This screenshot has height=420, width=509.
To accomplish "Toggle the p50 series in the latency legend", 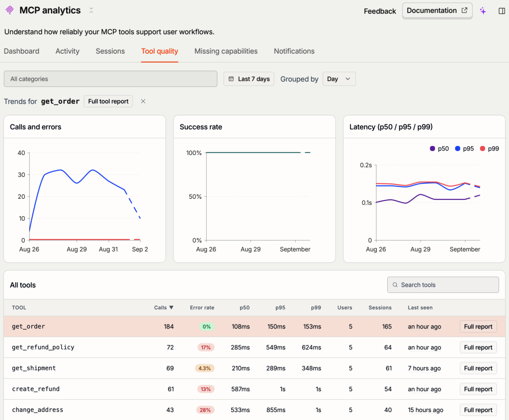I will 439,148.
